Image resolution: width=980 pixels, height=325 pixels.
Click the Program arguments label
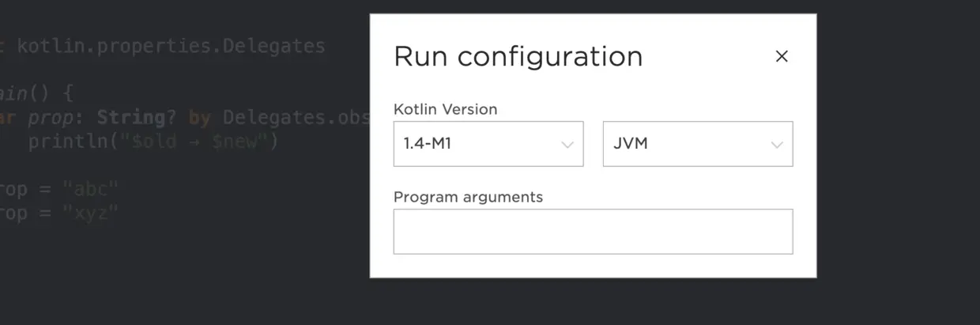click(468, 197)
